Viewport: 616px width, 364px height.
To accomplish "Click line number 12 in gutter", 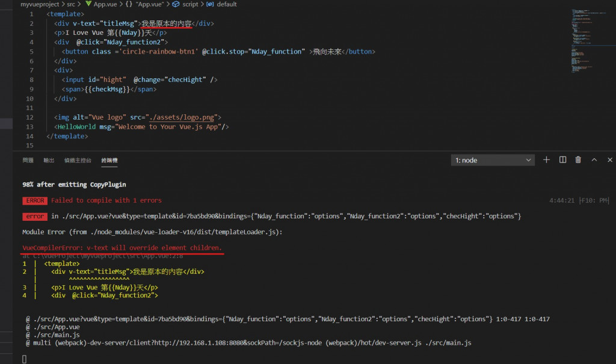I will (x=29, y=117).
